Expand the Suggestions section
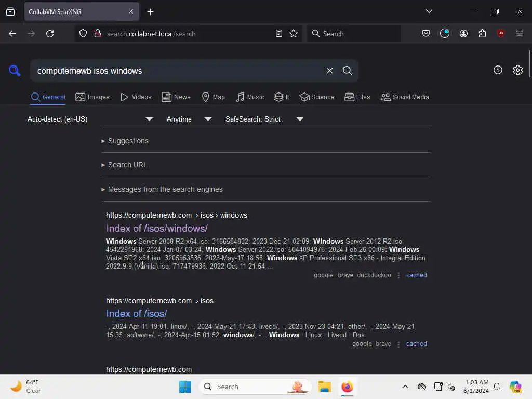Image resolution: width=532 pixels, height=399 pixels. pyautogui.click(x=125, y=141)
